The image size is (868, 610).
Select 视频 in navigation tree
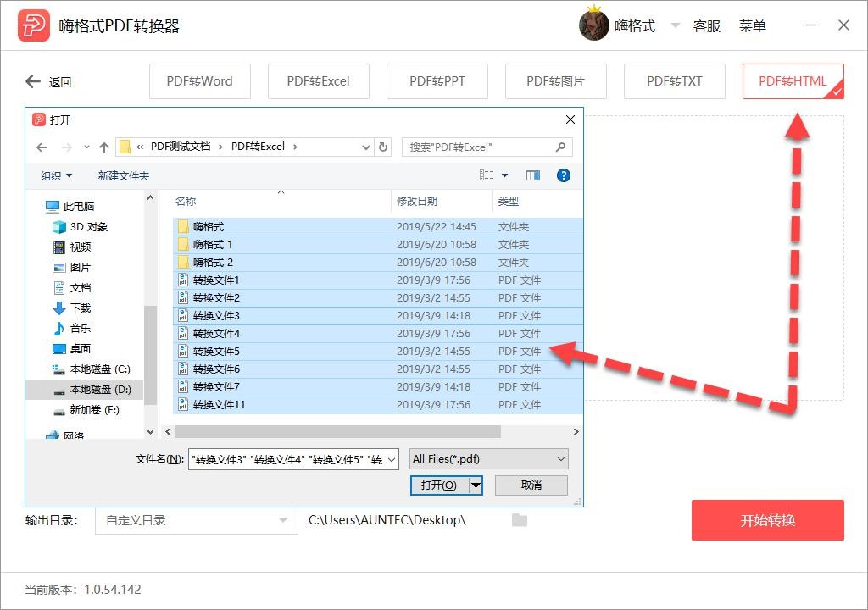pos(72,247)
